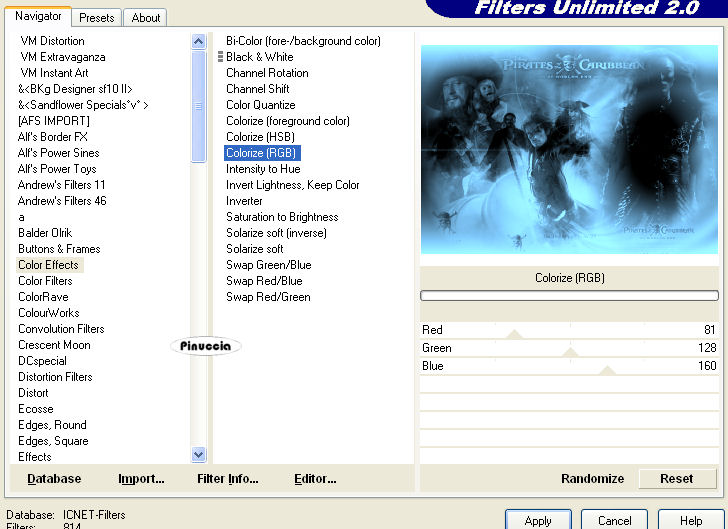The width and height of the screenshot is (728, 529).
Task: Click the Reset button
Action: click(677, 479)
